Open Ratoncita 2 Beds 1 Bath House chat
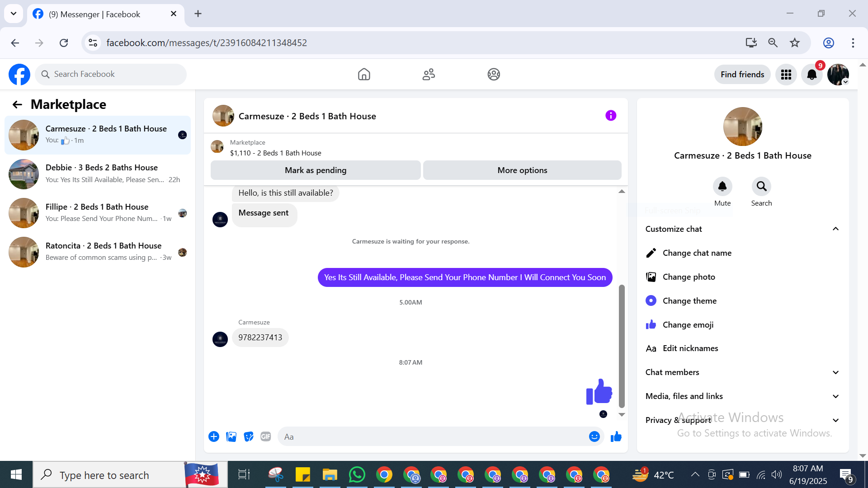The height and width of the screenshot is (488, 868). click(98, 252)
